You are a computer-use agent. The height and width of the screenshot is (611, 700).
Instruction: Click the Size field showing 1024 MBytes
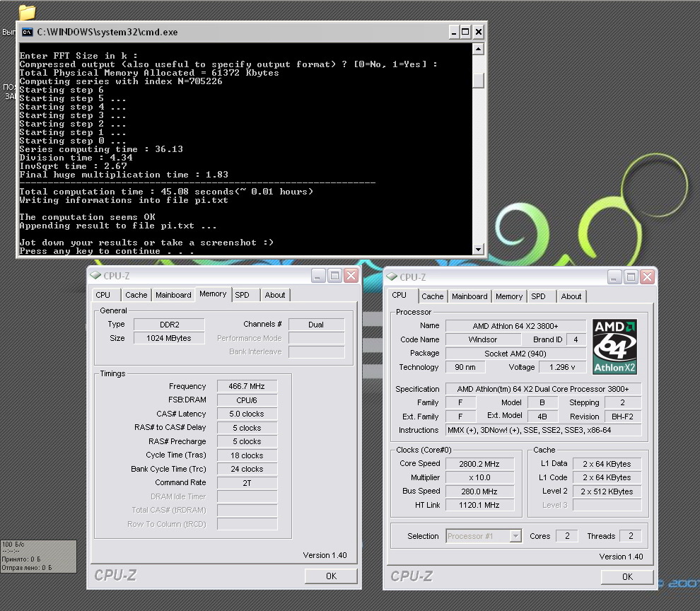(x=169, y=338)
